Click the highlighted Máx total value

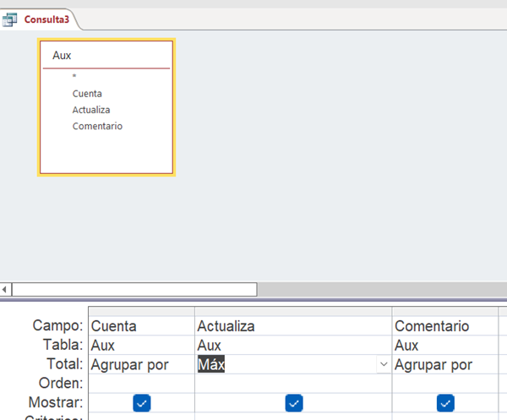click(211, 364)
